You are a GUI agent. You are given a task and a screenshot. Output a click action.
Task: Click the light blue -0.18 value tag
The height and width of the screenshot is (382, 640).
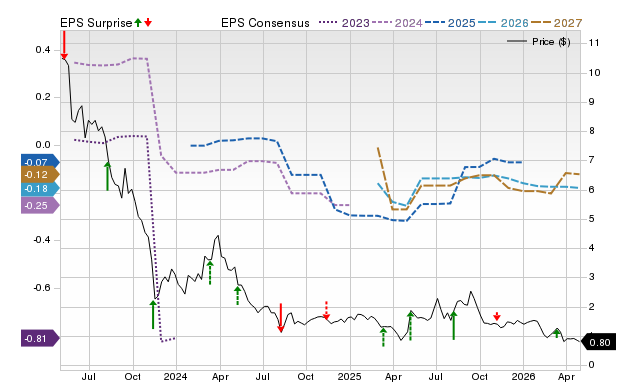(40, 189)
